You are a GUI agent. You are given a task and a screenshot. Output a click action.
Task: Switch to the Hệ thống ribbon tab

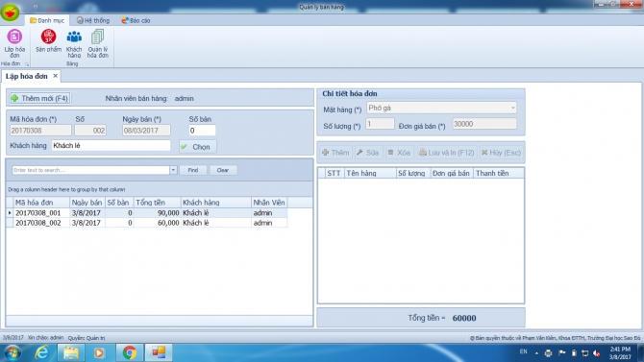pyautogui.click(x=93, y=20)
